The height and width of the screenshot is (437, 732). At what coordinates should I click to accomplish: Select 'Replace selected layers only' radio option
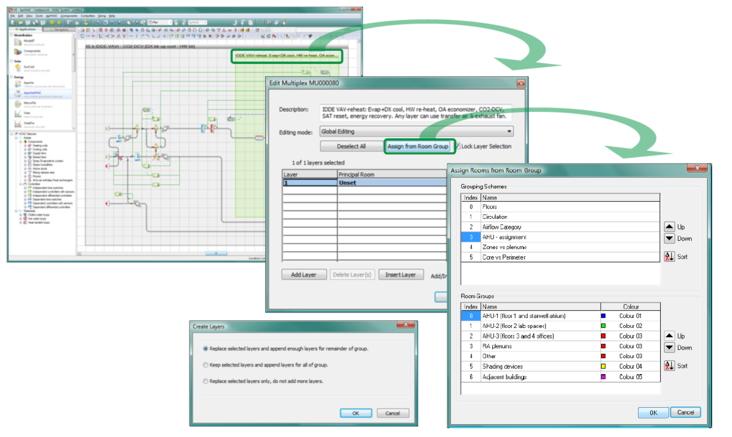(x=207, y=380)
